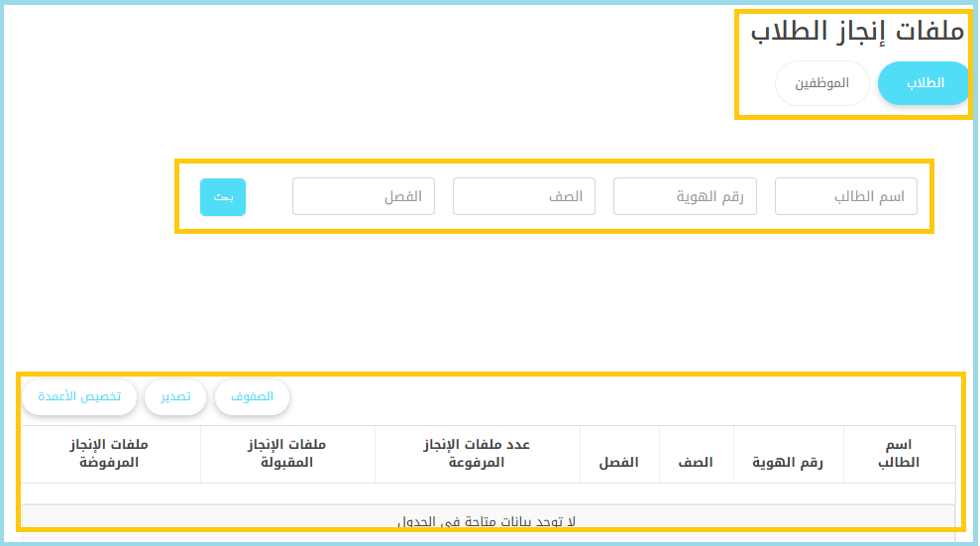Viewport: 980px width, 546px height.
Task: Switch to the الموظفين tab
Action: coord(821,83)
